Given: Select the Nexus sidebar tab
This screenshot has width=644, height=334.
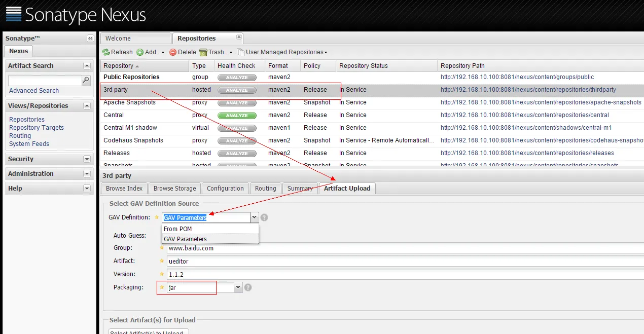Looking at the screenshot, I should 19,51.
